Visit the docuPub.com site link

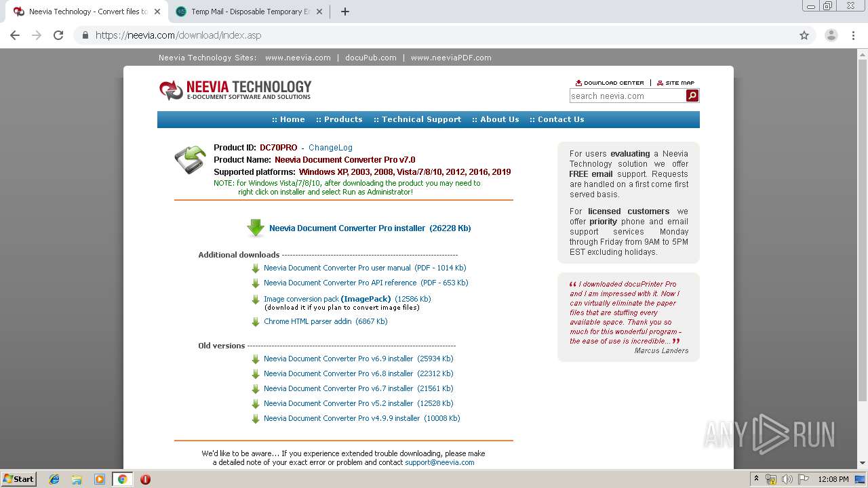pyautogui.click(x=370, y=58)
